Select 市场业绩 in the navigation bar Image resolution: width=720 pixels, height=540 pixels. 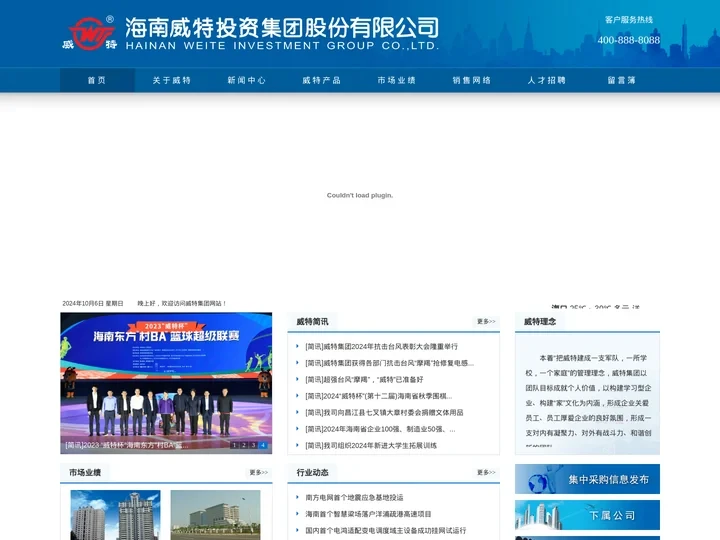click(397, 80)
